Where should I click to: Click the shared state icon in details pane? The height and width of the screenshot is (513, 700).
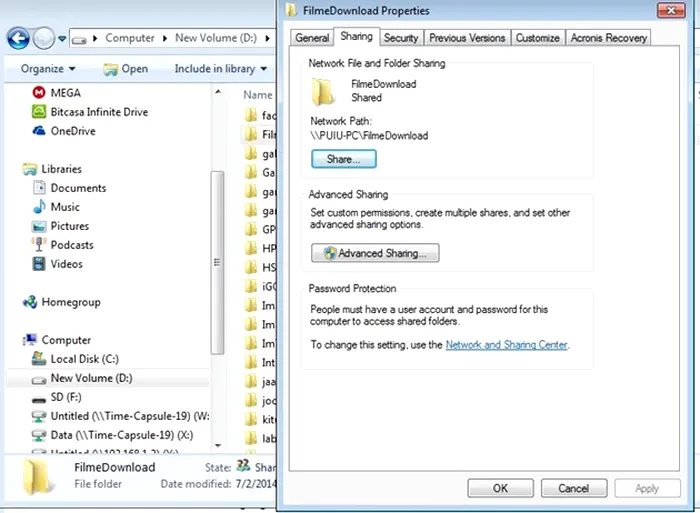coord(243,466)
